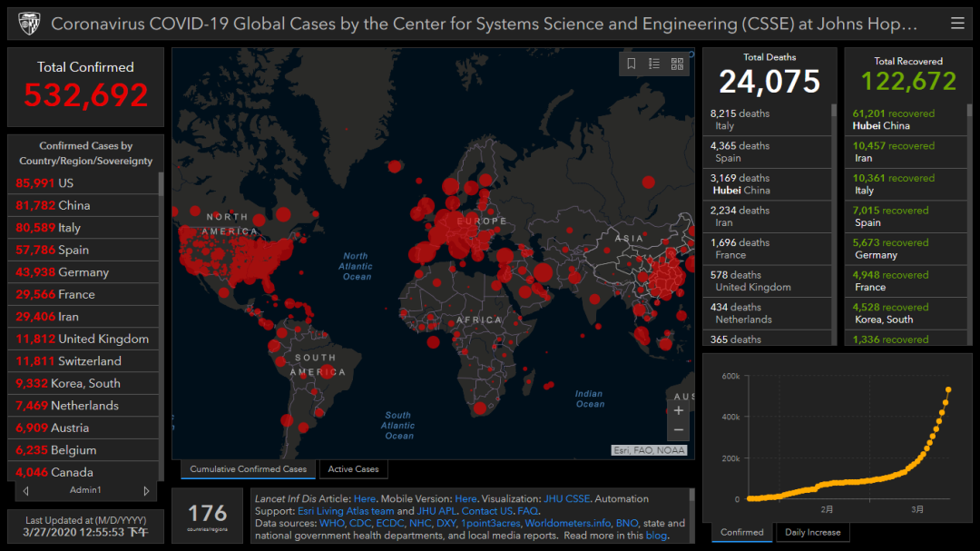Screen dimensions: 980x551
Task: Select Italy with 80,589 confirmed cases
Action: point(83,228)
